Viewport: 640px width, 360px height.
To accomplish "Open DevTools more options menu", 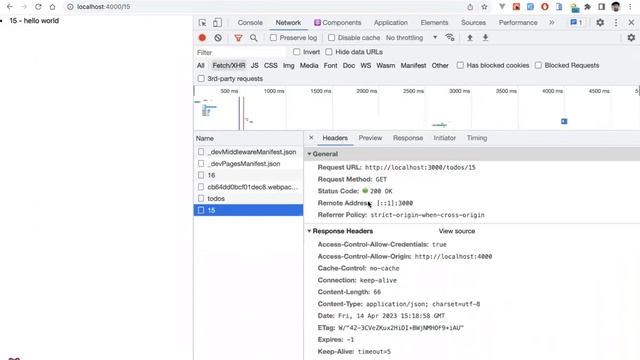I will pos(616,23).
